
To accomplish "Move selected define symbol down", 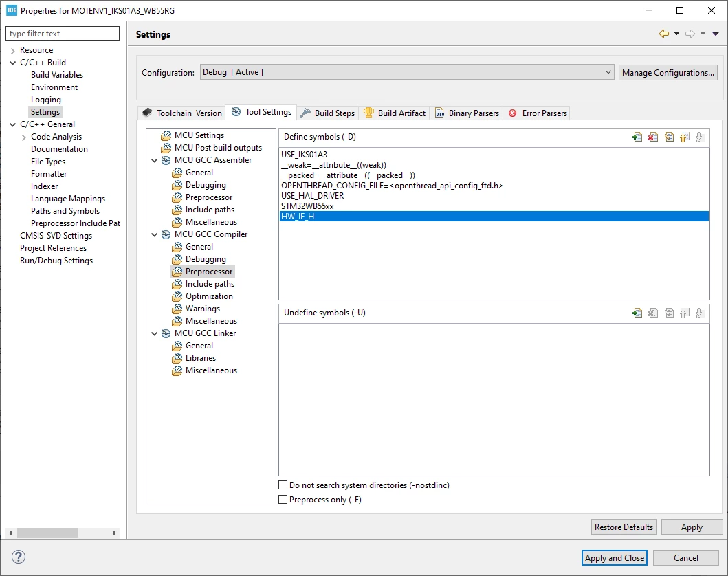I will click(700, 137).
